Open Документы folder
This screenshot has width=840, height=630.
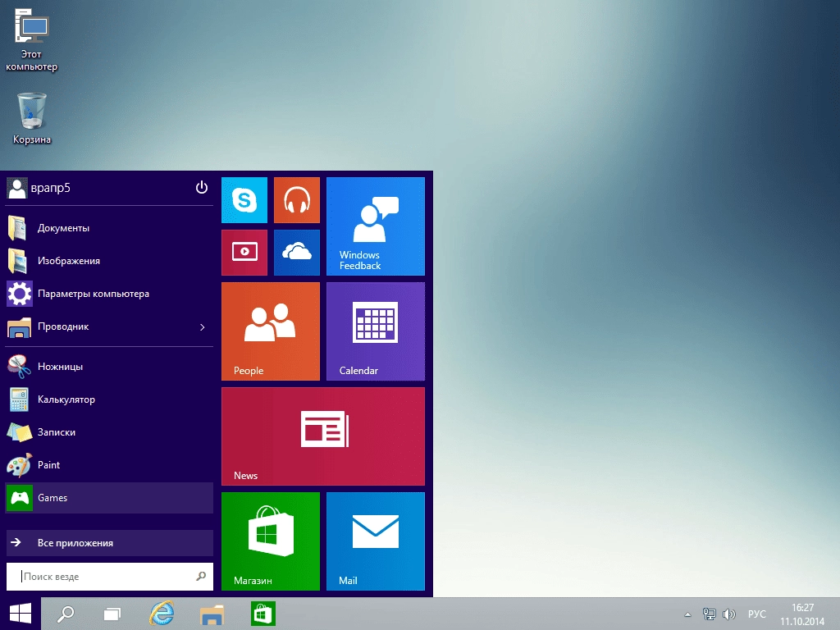pyautogui.click(x=109, y=228)
